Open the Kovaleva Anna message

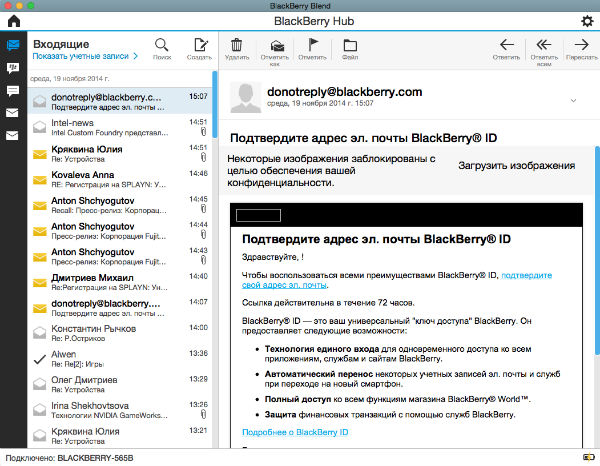[x=120, y=178]
